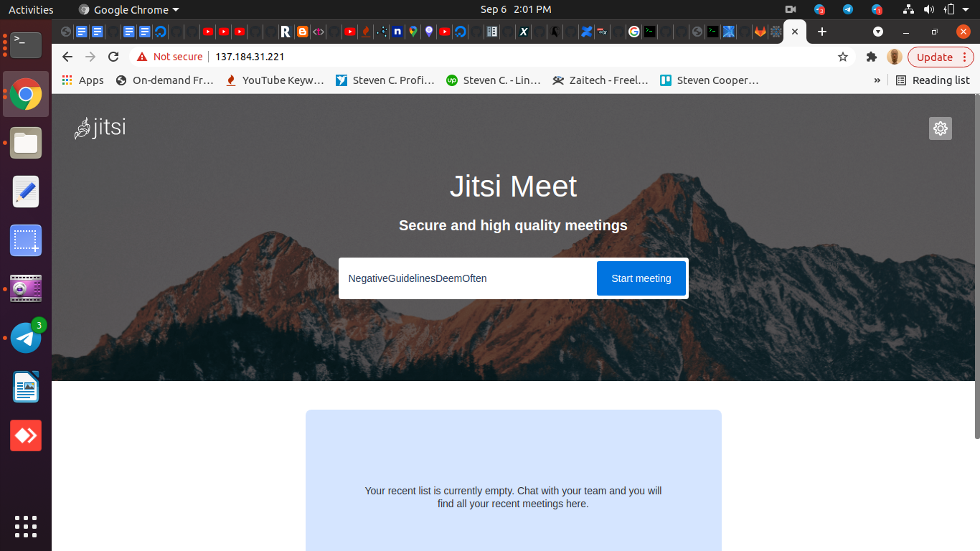This screenshot has width=980, height=551.
Task: Open Telegram from the dock
Action: 25,338
